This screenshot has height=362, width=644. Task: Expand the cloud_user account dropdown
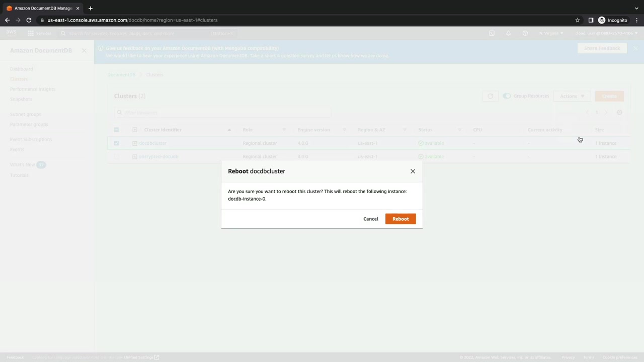click(606, 33)
